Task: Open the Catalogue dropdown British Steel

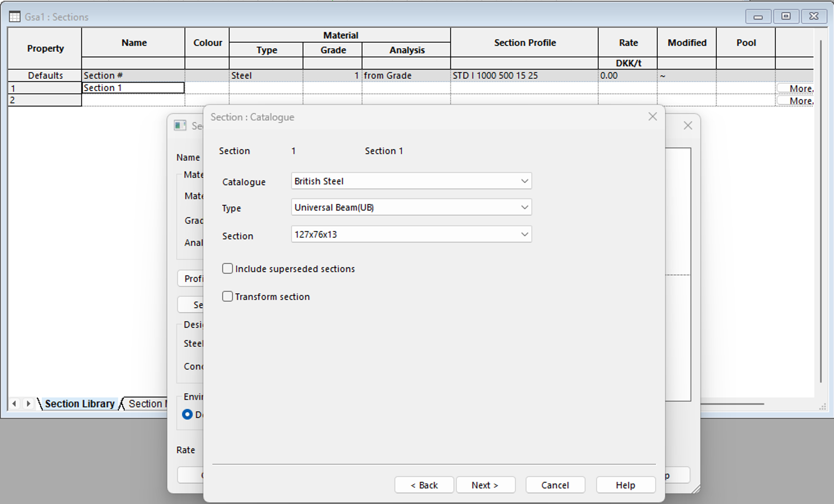Action: [411, 181]
